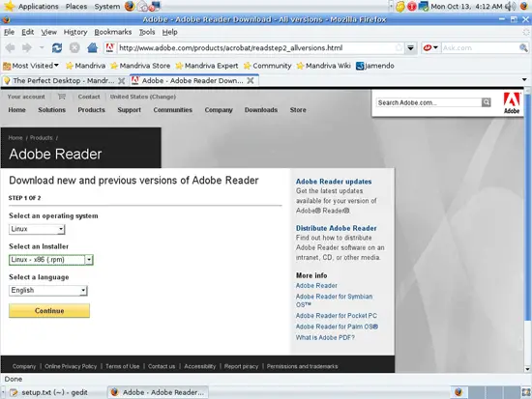This screenshot has height=399, width=532.
Task: Click Support in the Adobe navigation
Action: pos(129,110)
